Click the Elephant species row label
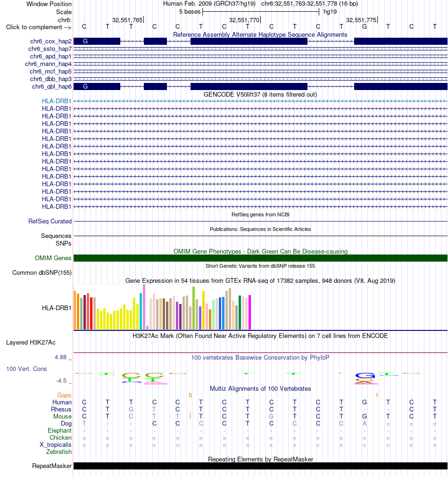 [59, 431]
